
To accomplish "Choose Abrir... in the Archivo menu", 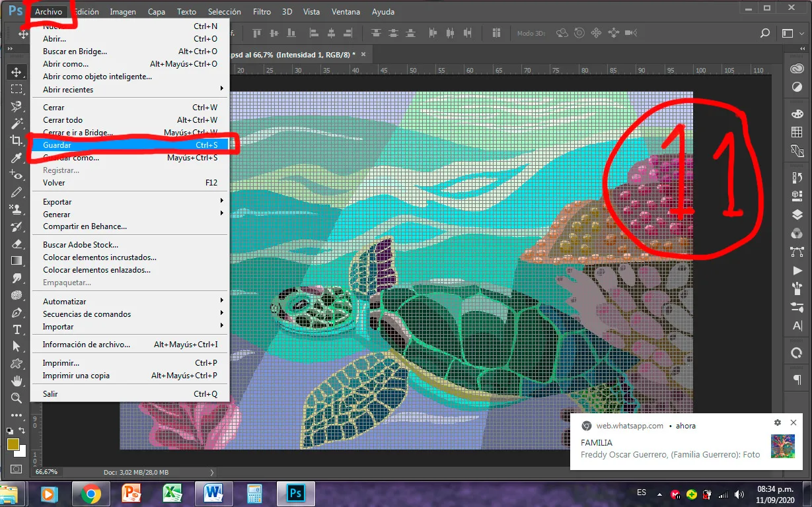I will (x=130, y=39).
